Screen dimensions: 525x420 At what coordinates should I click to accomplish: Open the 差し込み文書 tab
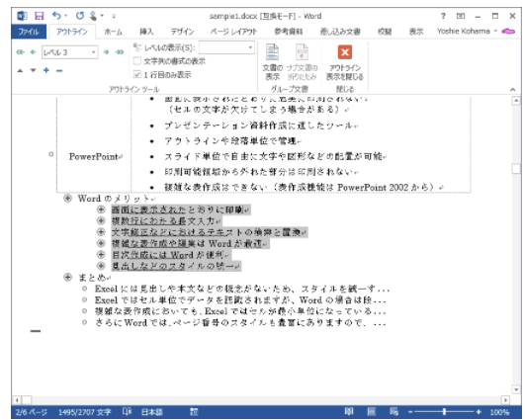(x=340, y=32)
